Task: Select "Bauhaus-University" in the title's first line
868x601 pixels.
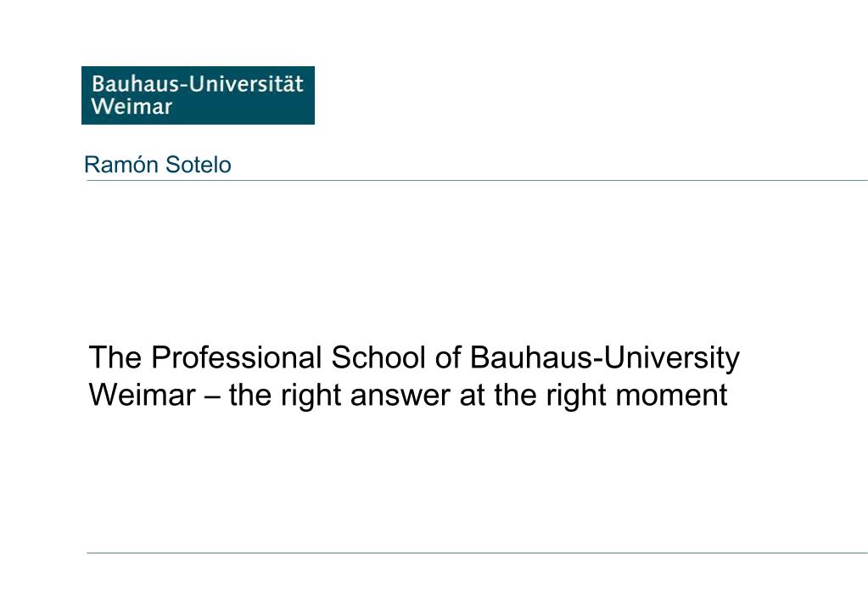Action: (604, 358)
